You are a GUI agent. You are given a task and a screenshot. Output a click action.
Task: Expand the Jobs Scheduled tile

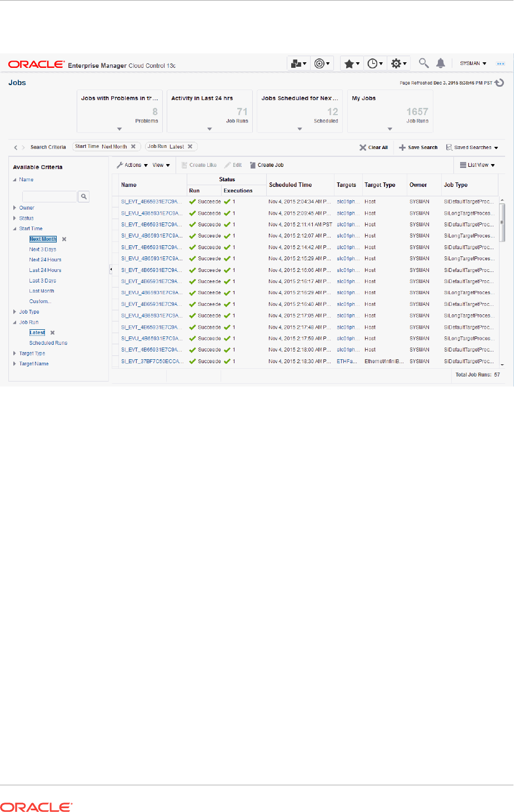(300, 129)
